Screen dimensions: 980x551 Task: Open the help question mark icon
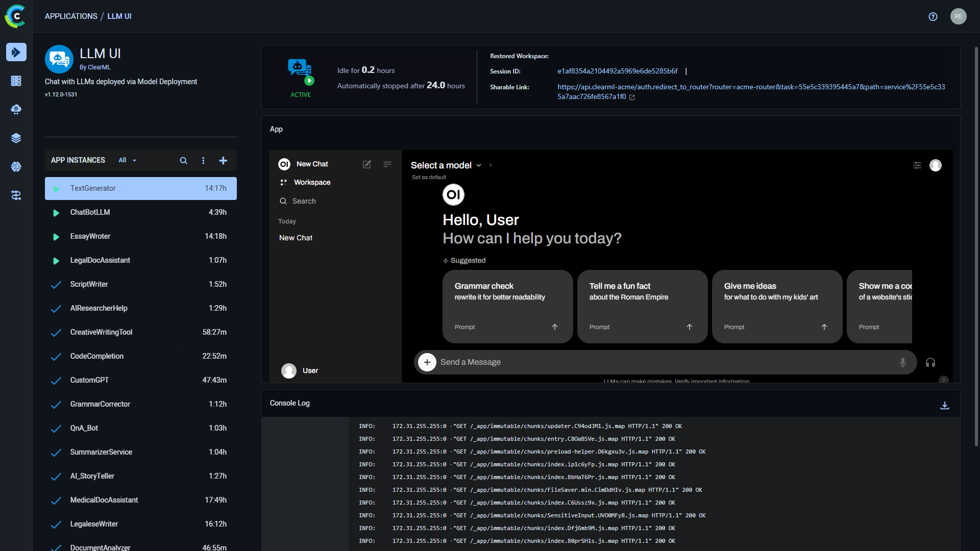tap(933, 16)
